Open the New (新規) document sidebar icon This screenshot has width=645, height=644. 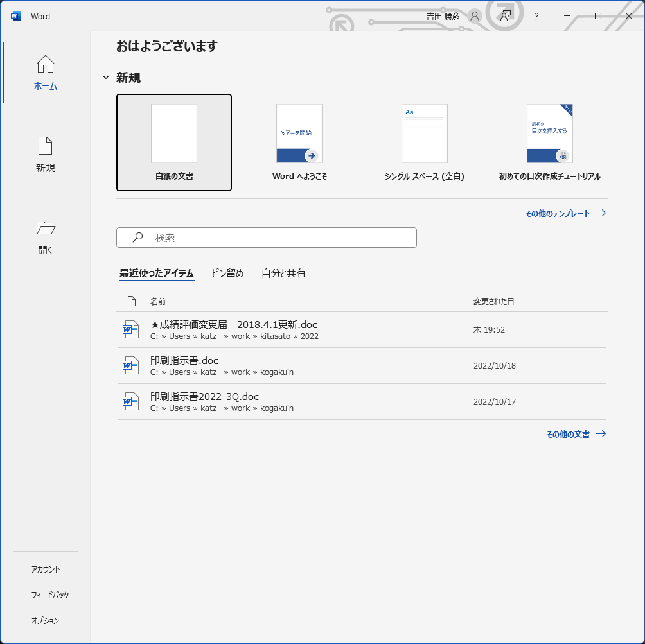pos(46,146)
